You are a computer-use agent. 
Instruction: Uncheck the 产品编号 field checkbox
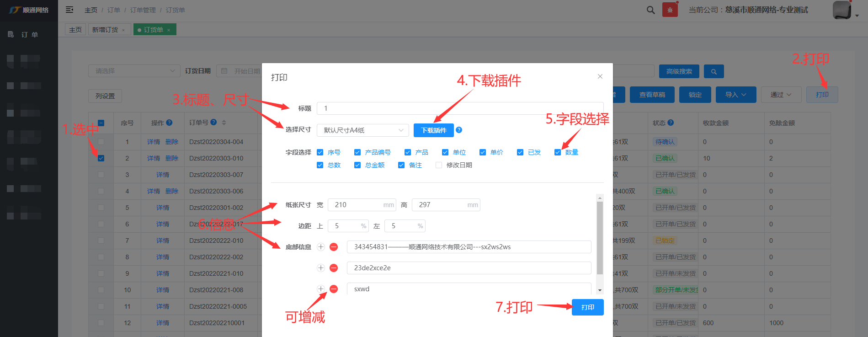357,152
